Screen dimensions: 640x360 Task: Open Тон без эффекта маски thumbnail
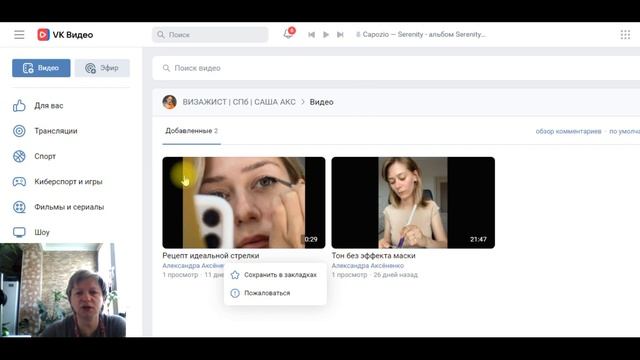(x=413, y=202)
